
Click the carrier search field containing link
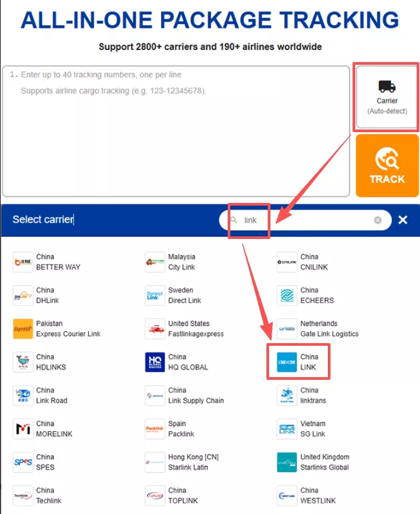(x=305, y=220)
